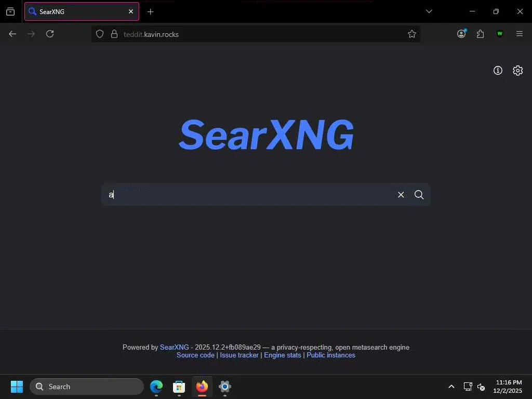Launch Microsoft Edge from taskbar
532x399 pixels.
(156, 387)
